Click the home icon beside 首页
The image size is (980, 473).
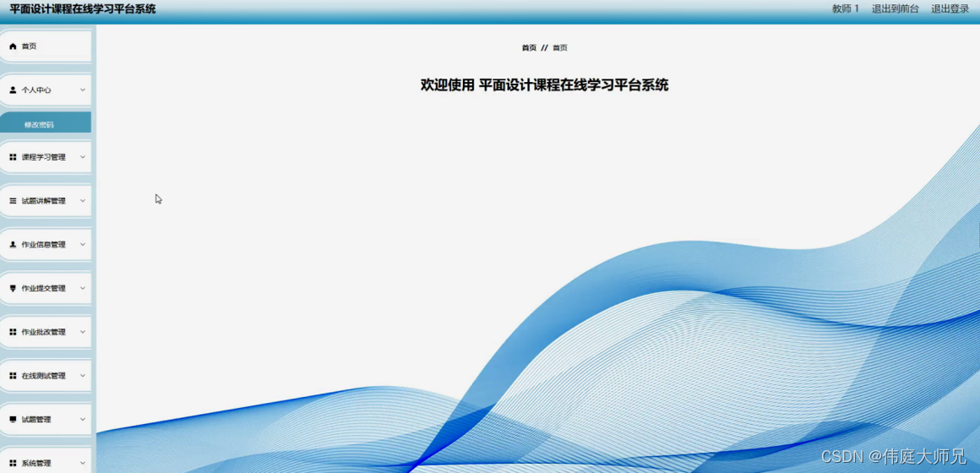13,46
